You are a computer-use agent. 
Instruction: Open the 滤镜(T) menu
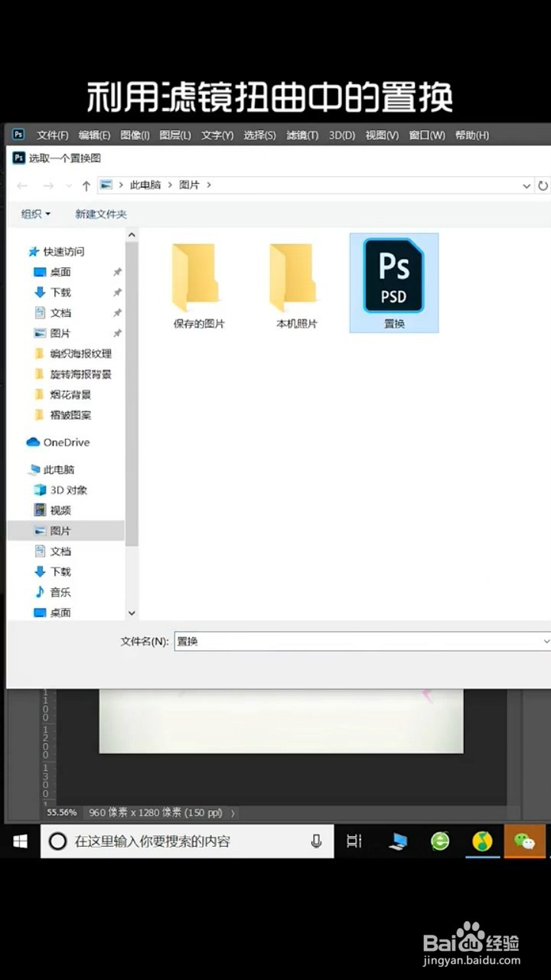pyautogui.click(x=302, y=136)
